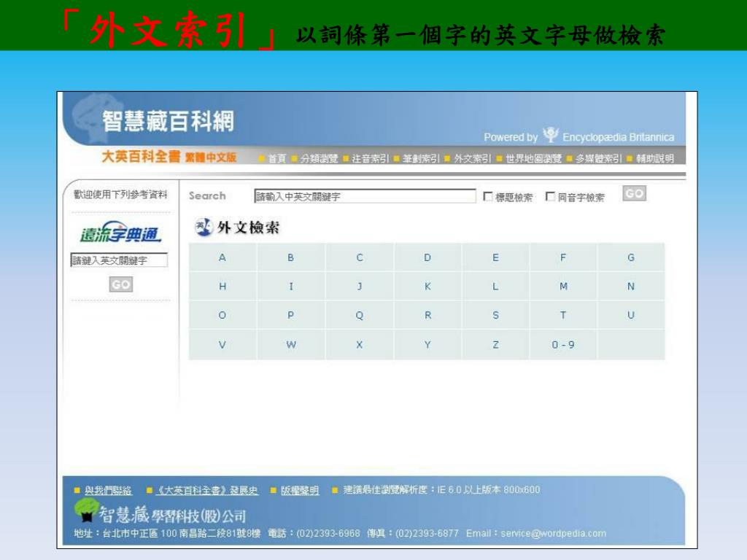Select letter V in the index
The width and height of the screenshot is (747, 560).
point(222,345)
